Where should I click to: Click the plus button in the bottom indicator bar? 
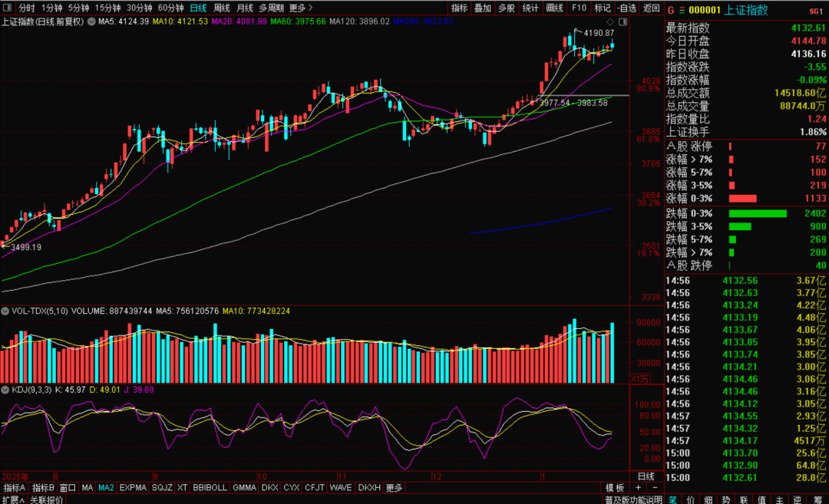click(x=638, y=488)
